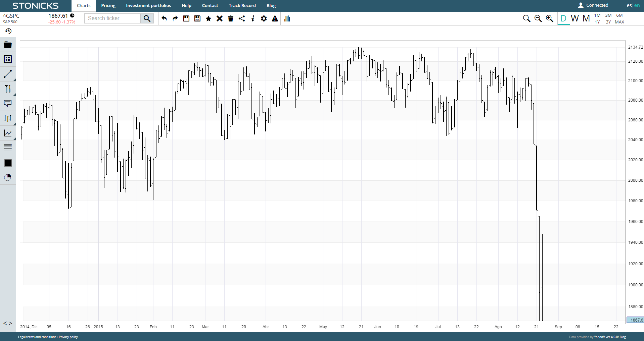Click the share icon in toolbar
Image resolution: width=644 pixels, height=341 pixels.
(x=242, y=18)
